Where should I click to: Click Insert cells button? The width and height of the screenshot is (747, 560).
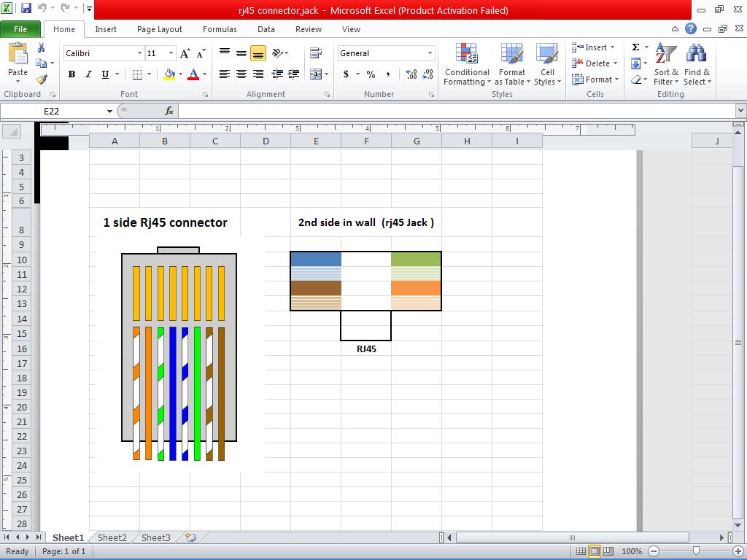(594, 47)
